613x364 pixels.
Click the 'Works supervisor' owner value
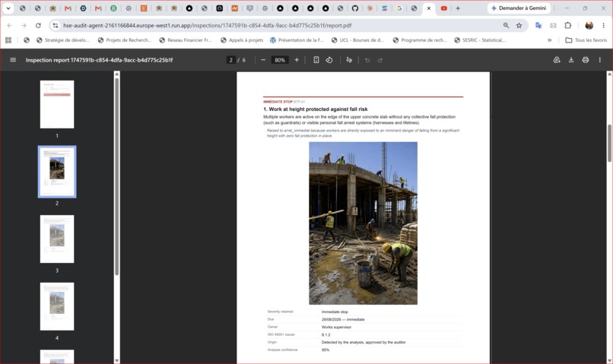coord(336,327)
